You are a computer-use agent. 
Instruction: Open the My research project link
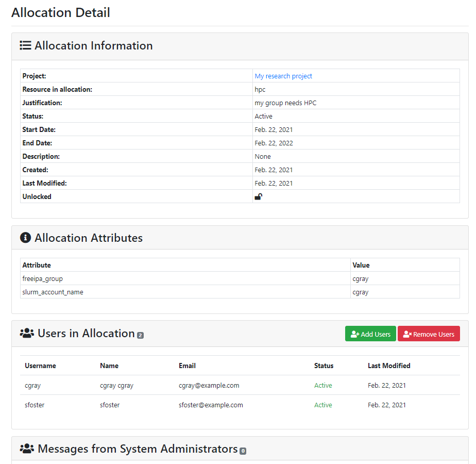283,76
